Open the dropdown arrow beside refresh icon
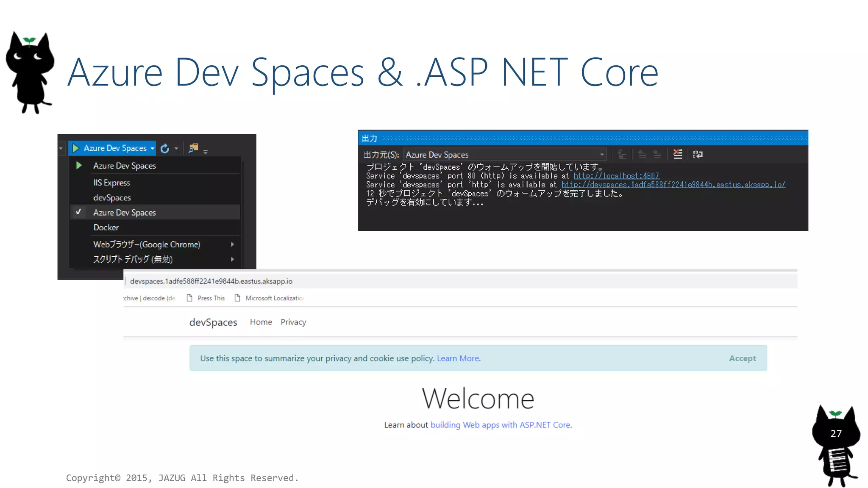This screenshot has width=868, height=488. 176,149
